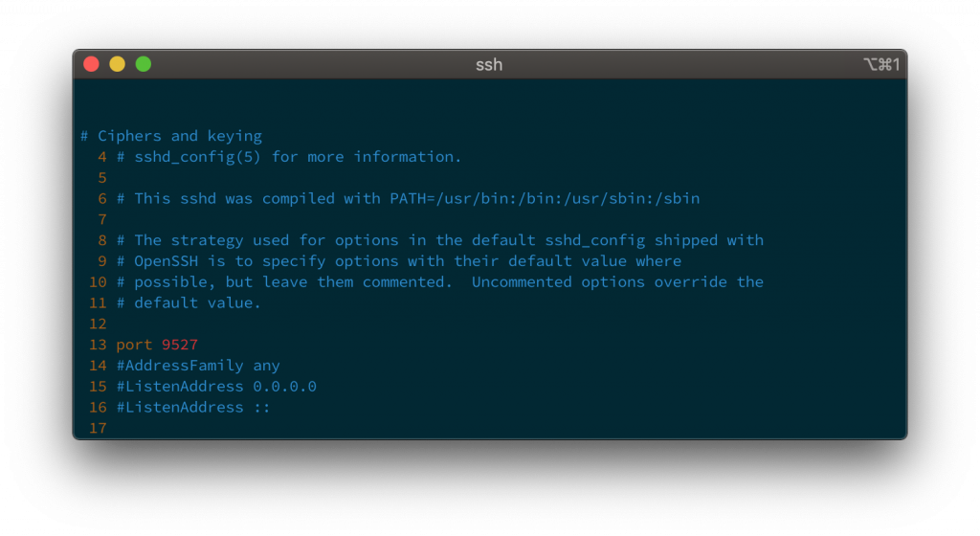
Task: Click line number 17 at bottom
Action: click(x=98, y=429)
